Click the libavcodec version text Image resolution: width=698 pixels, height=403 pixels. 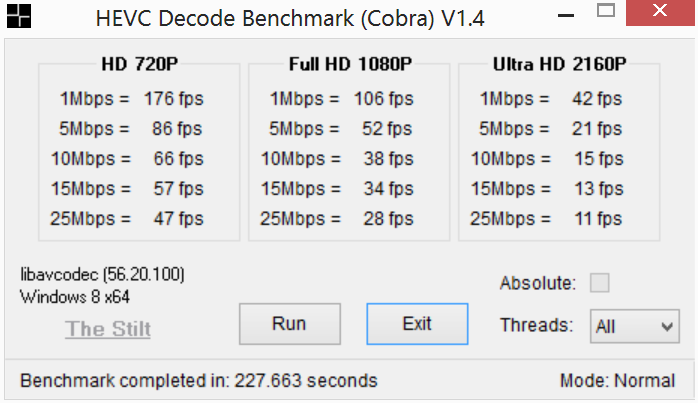pos(102,274)
